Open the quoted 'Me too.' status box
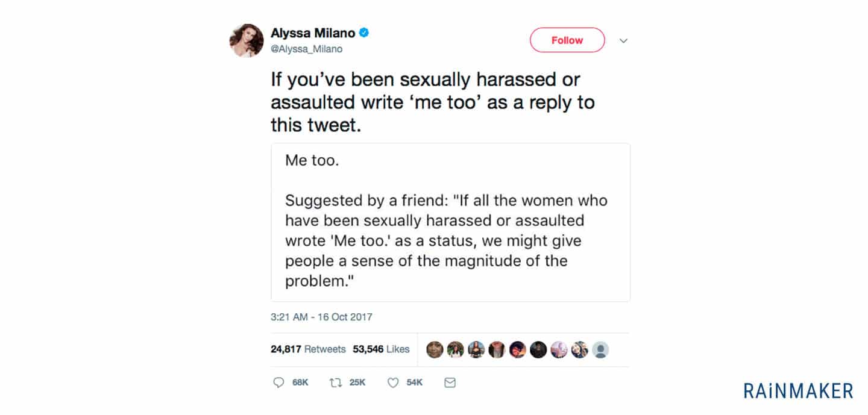 pos(450,222)
